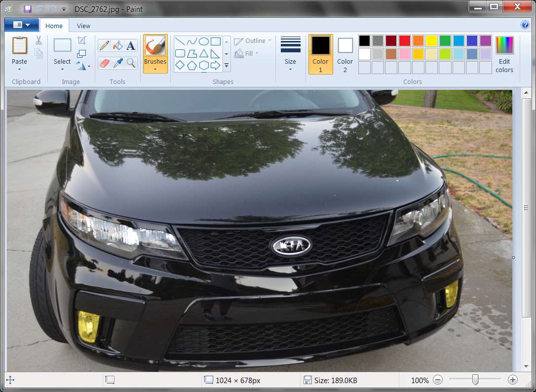Choose the Curve shape
536x392 pixels.
[x=192, y=42]
